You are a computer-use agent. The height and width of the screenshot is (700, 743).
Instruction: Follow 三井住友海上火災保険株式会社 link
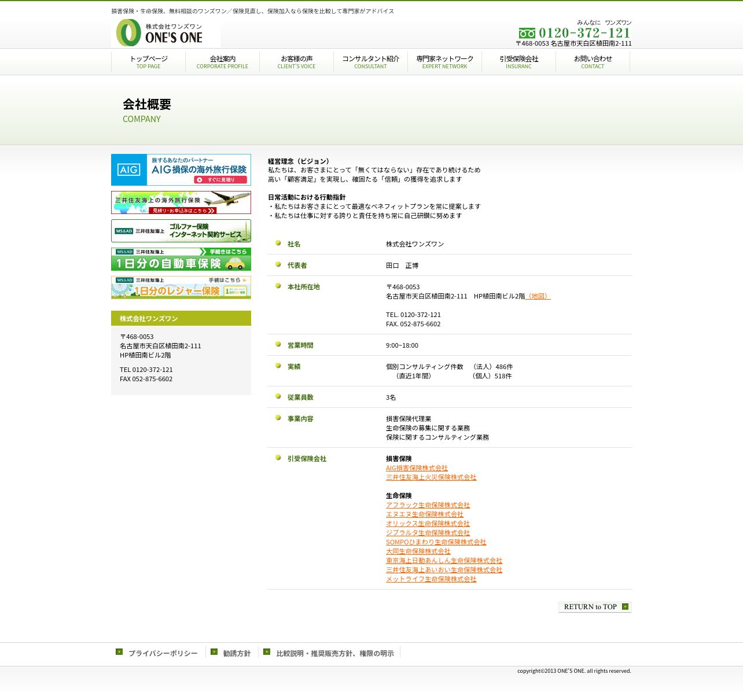coord(431,477)
